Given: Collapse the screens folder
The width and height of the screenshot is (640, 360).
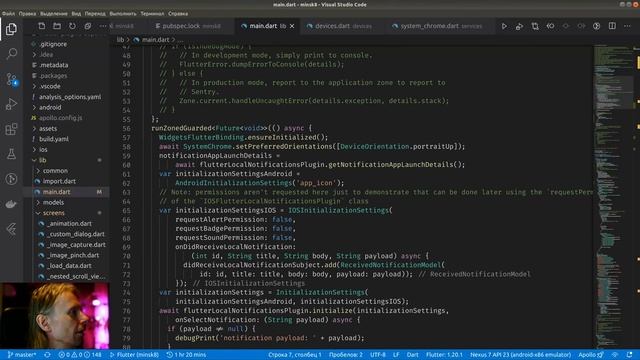Looking at the screenshot, I should (x=53, y=213).
